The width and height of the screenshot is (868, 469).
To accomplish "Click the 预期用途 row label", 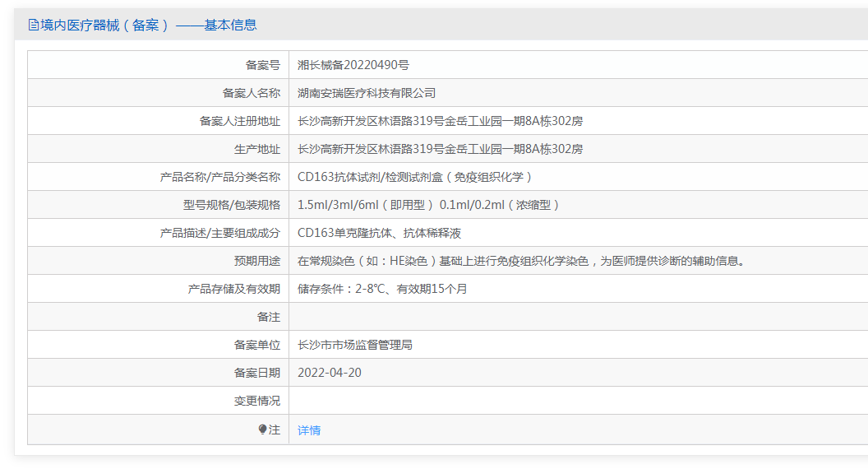I will 256,261.
